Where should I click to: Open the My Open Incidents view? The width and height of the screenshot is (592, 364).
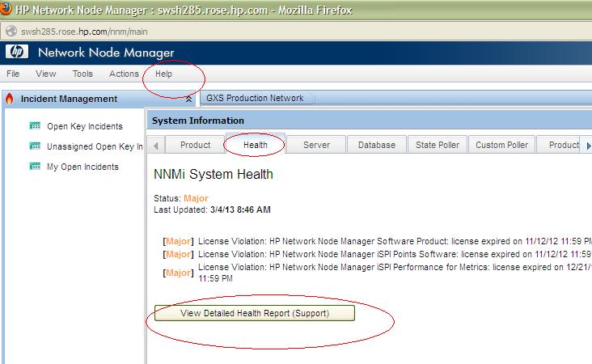[x=82, y=167]
